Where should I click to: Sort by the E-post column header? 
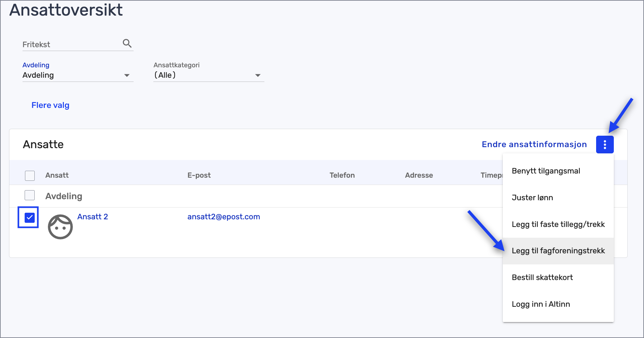(199, 175)
